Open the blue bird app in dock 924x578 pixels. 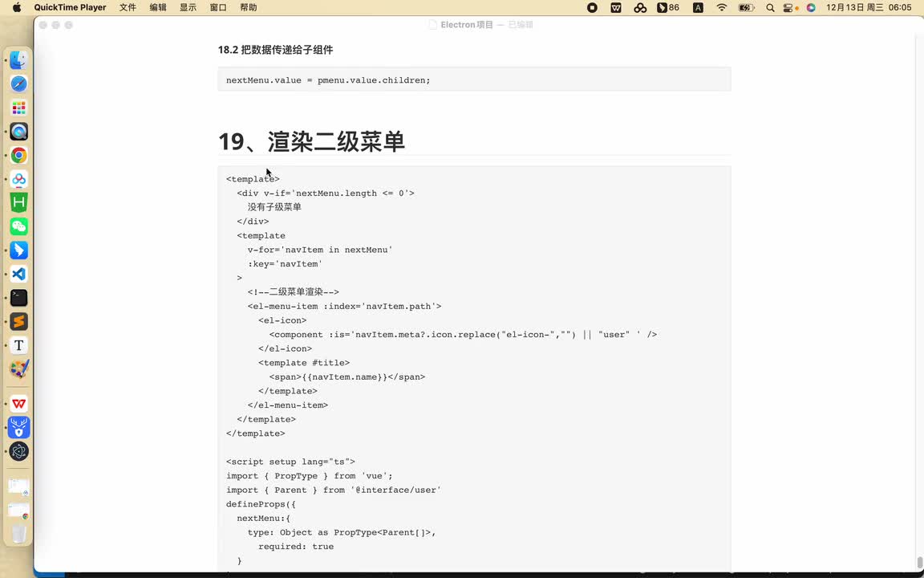tap(19, 250)
